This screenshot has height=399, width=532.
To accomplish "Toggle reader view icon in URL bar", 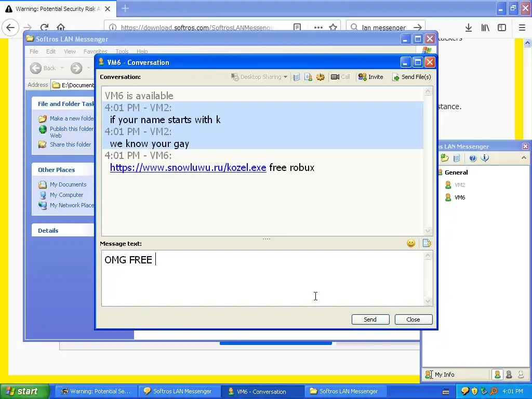I will coord(297,28).
